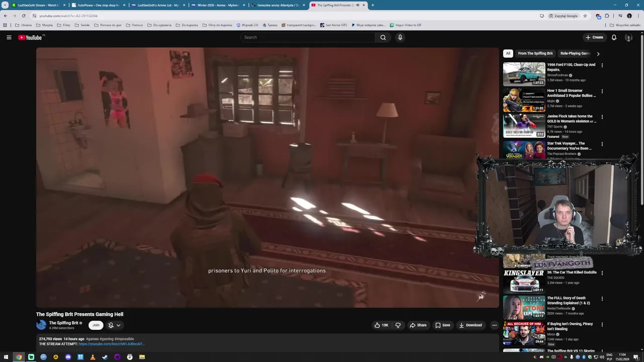
Task: Open options for Star Trek Voyager video
Action: [602, 144]
